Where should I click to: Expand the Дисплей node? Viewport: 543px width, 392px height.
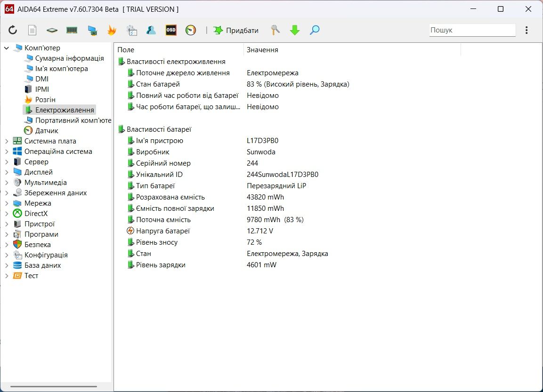coord(7,172)
